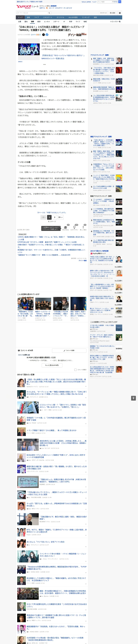The width and height of the screenshot is (138, 644).
Task: Select the エキスパート navigation tab
Action: (x=48, y=17)
